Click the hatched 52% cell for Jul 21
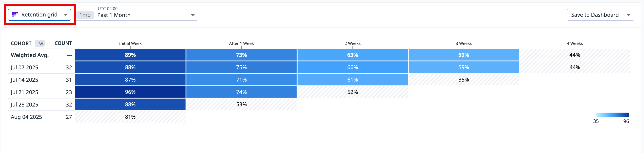Screen dimensions: 644x153 352,92
